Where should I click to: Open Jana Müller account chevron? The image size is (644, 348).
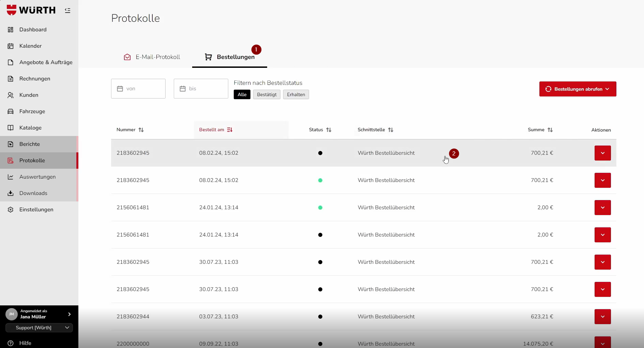click(70, 314)
